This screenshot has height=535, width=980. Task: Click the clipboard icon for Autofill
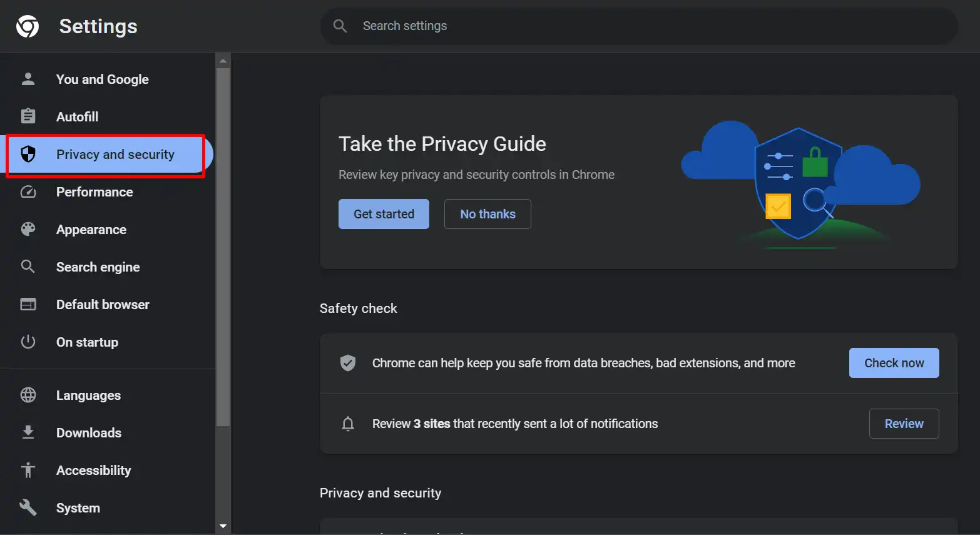(x=28, y=116)
